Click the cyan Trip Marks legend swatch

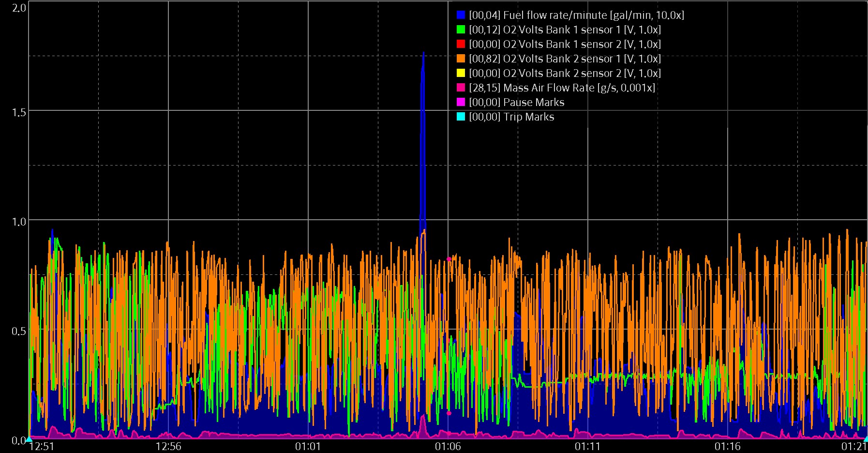461,117
